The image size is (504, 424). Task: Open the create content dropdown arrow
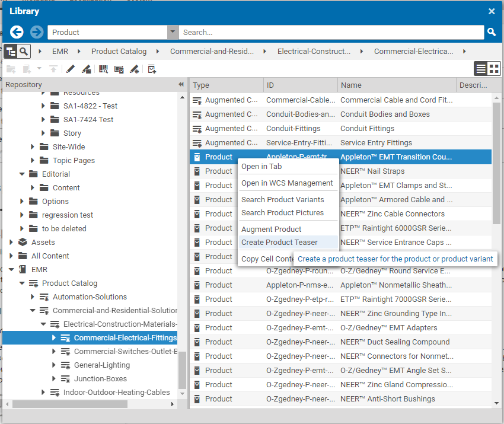pyautogui.click(x=39, y=68)
